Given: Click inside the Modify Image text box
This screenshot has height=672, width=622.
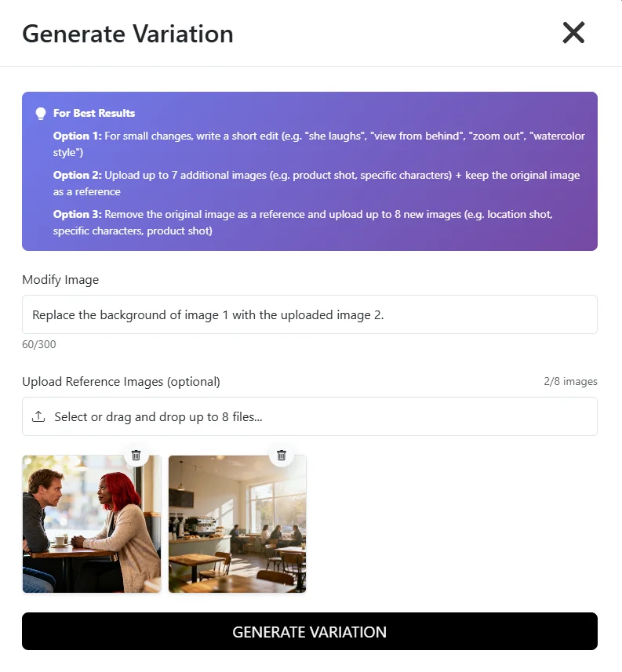Looking at the screenshot, I should coord(311,314).
